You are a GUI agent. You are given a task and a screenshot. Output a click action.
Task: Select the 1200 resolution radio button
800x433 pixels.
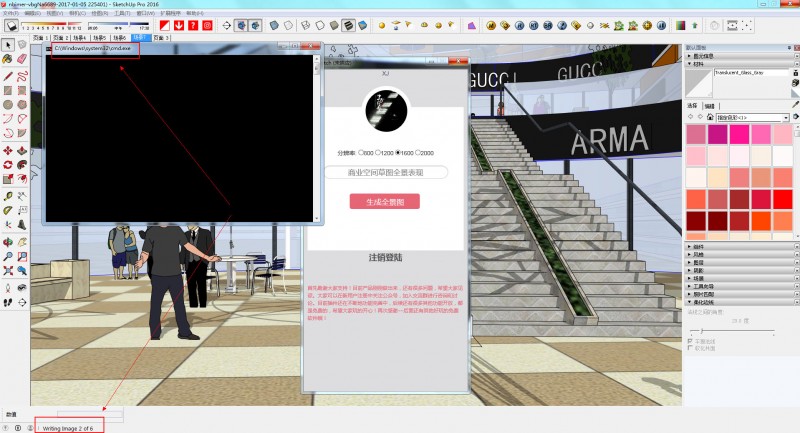click(378, 152)
